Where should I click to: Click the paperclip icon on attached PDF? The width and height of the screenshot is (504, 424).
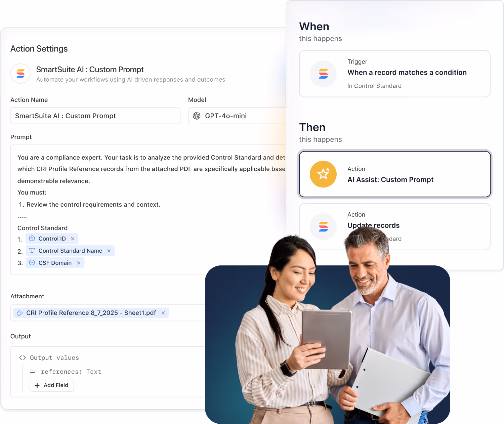point(20,313)
